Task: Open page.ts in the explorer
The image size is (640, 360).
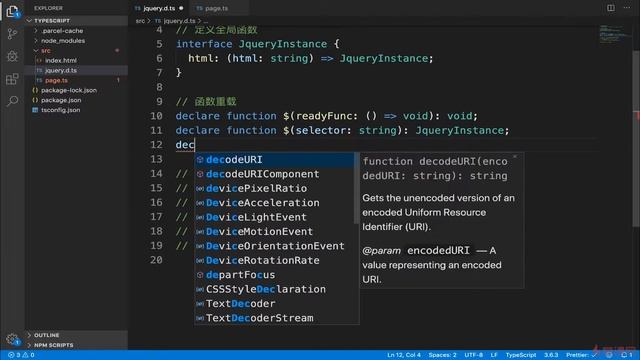Action: [56, 80]
